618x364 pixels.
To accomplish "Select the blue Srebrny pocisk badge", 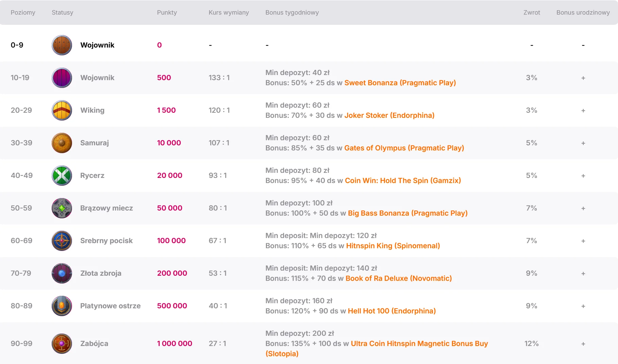I will point(62,241).
